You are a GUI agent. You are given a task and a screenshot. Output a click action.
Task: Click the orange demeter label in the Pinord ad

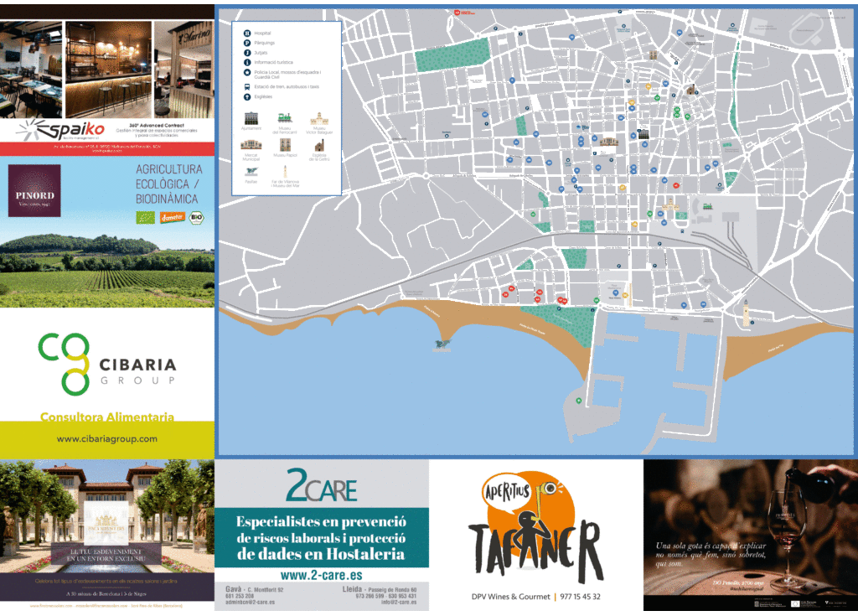click(172, 217)
